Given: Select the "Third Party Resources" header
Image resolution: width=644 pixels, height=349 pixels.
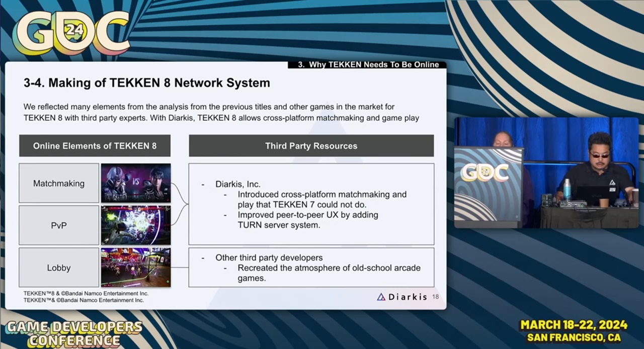Looking at the screenshot, I should click(311, 146).
